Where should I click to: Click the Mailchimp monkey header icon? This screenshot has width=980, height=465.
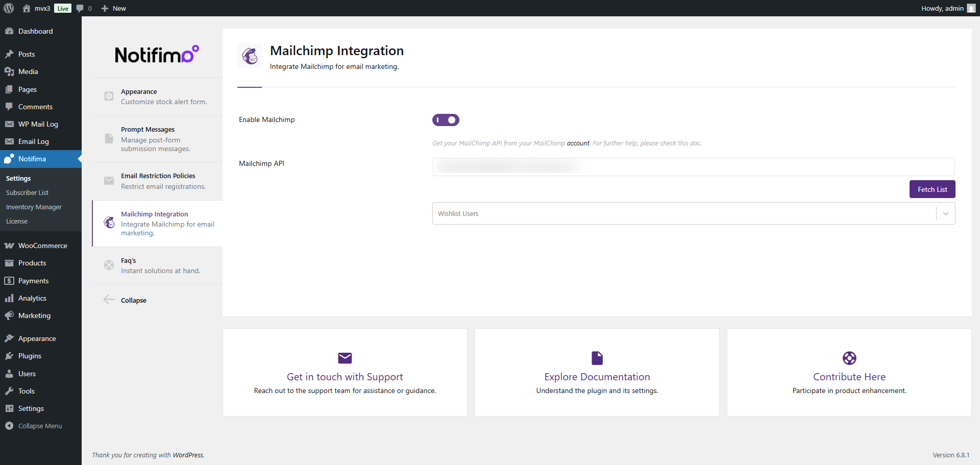pos(250,56)
